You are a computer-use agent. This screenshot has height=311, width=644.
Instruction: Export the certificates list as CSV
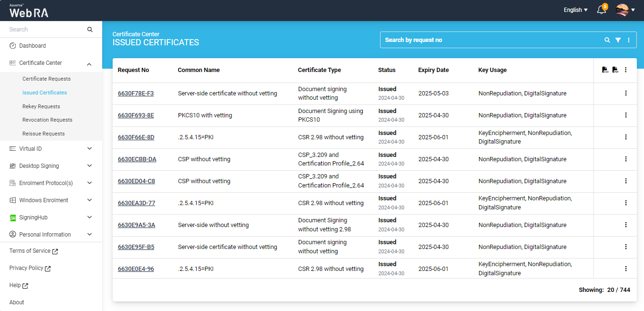pos(605,70)
